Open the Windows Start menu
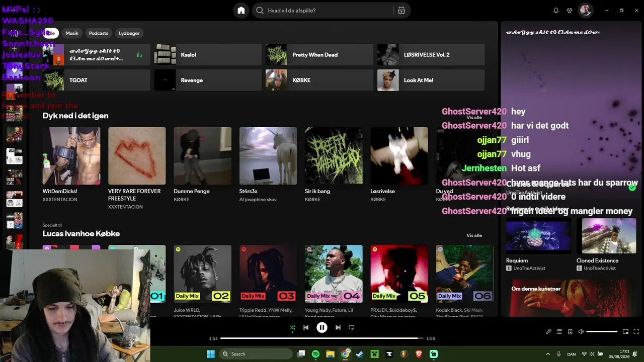The width and height of the screenshot is (644, 362). coord(211,354)
